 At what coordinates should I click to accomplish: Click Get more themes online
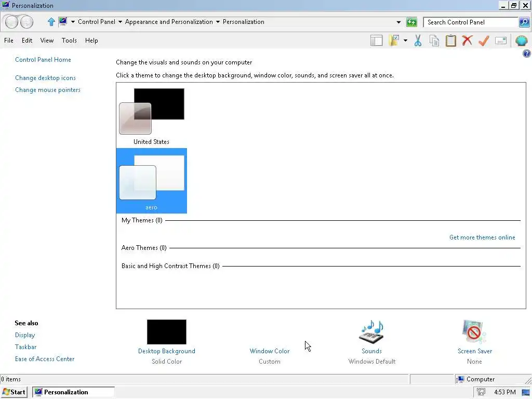pyautogui.click(x=482, y=237)
